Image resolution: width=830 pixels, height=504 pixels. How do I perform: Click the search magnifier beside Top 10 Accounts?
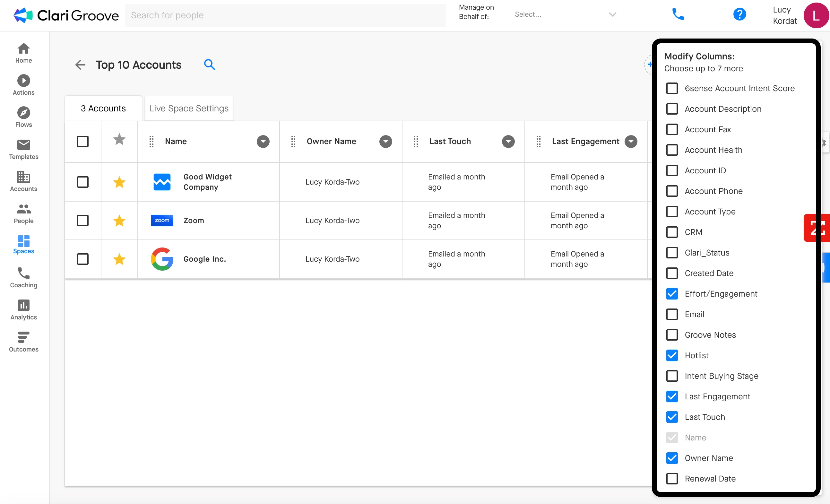pyautogui.click(x=210, y=64)
